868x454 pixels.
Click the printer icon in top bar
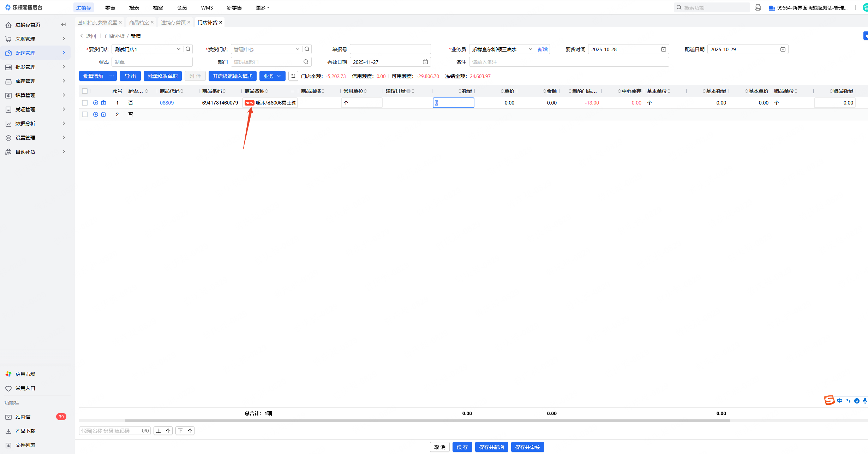(x=758, y=7)
